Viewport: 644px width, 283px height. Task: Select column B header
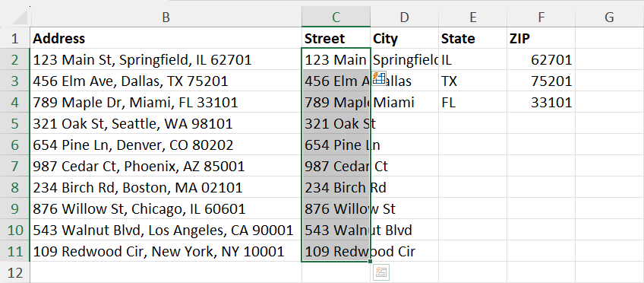[166, 17]
